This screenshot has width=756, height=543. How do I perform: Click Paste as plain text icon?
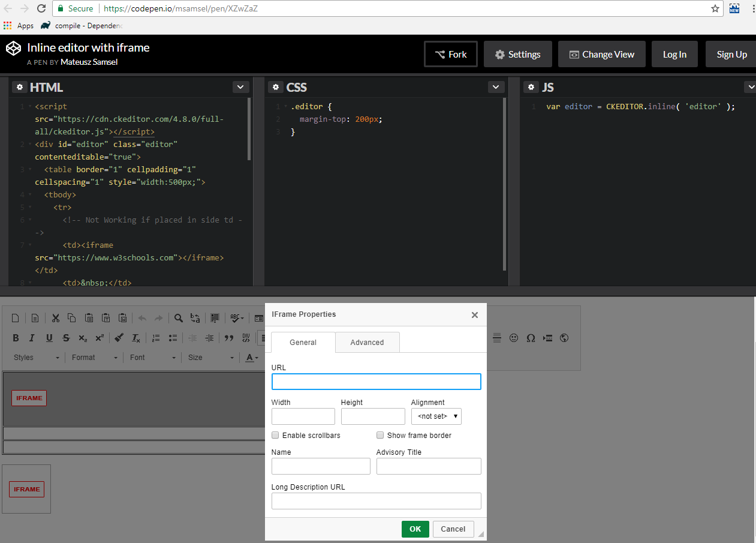point(106,318)
